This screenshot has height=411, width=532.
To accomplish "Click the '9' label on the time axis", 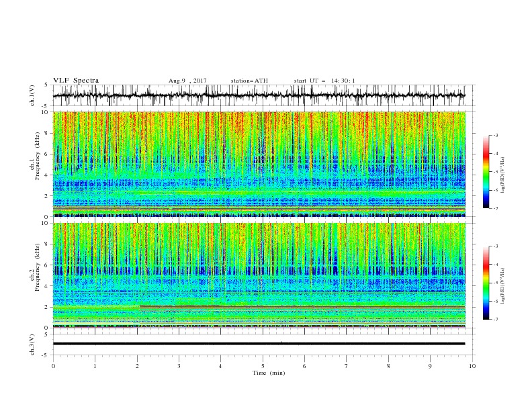I will 430,366.
